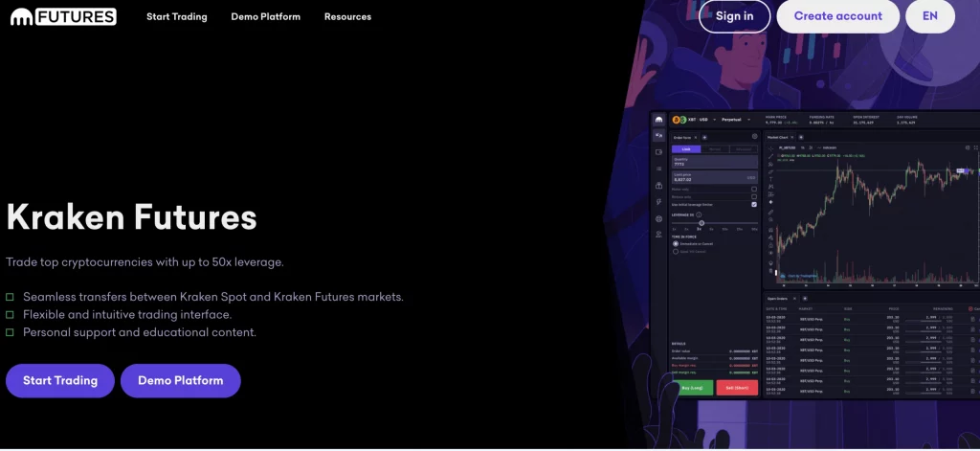
Task: Open the EN language selector
Action: [x=929, y=16]
